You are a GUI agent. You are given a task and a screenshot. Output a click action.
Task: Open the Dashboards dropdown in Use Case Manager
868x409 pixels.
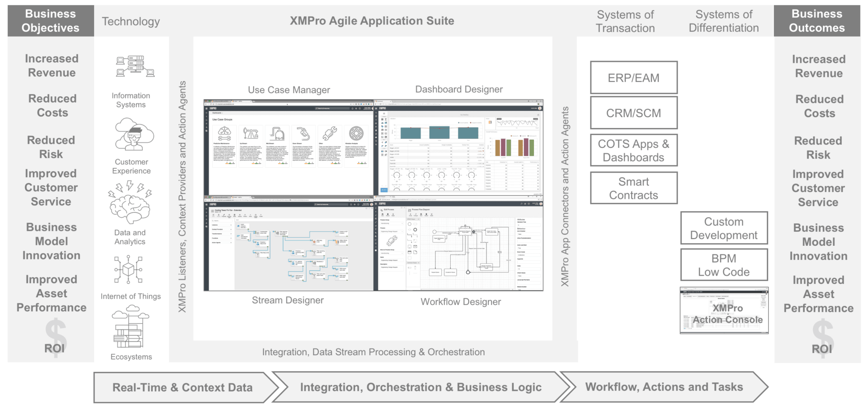[217, 113]
